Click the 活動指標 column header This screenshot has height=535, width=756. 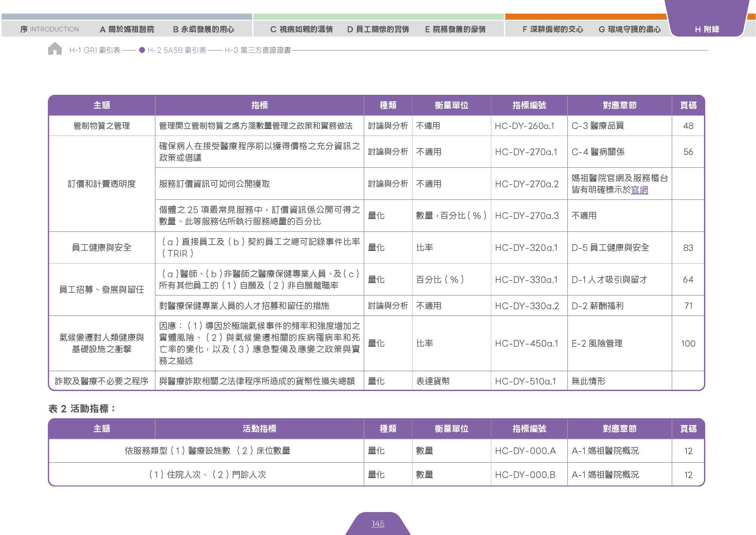pos(260,429)
